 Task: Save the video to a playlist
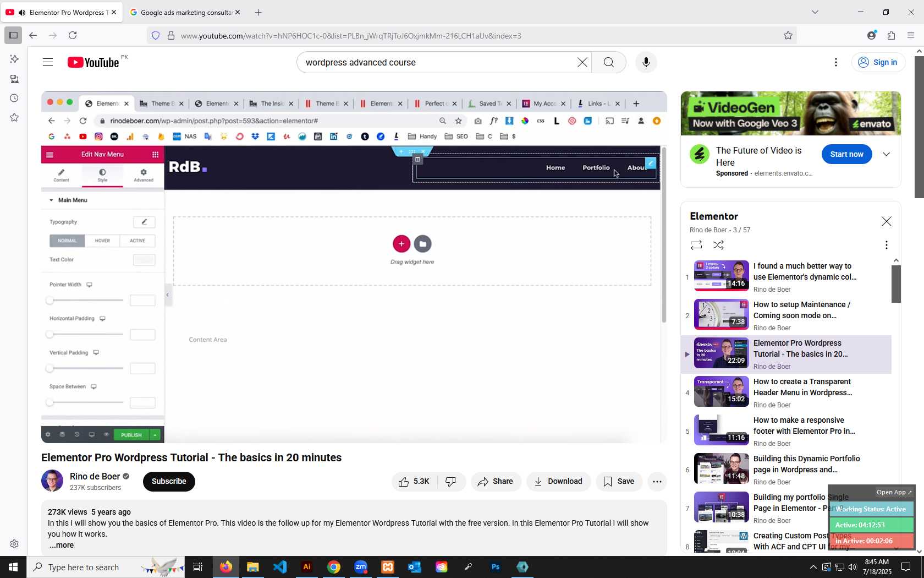point(619,482)
